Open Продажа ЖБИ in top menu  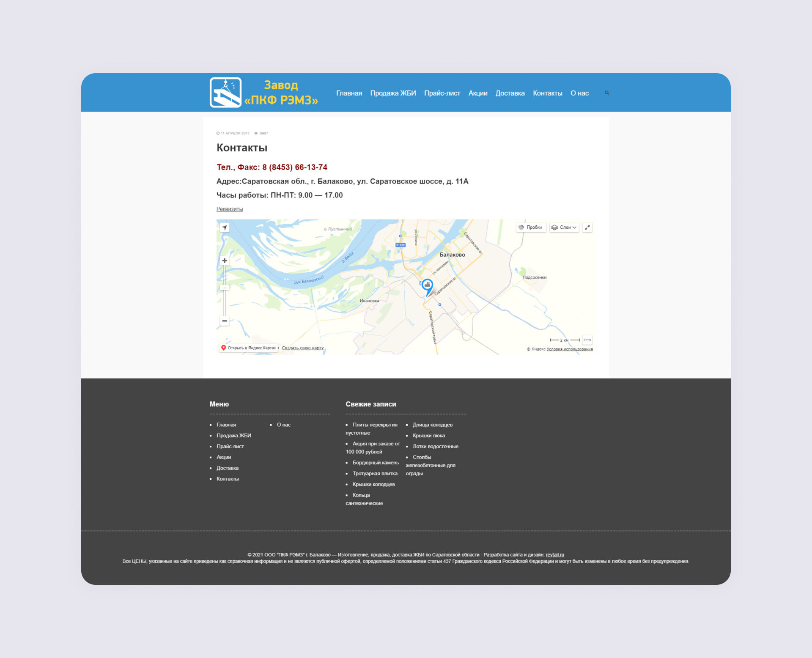click(x=393, y=93)
